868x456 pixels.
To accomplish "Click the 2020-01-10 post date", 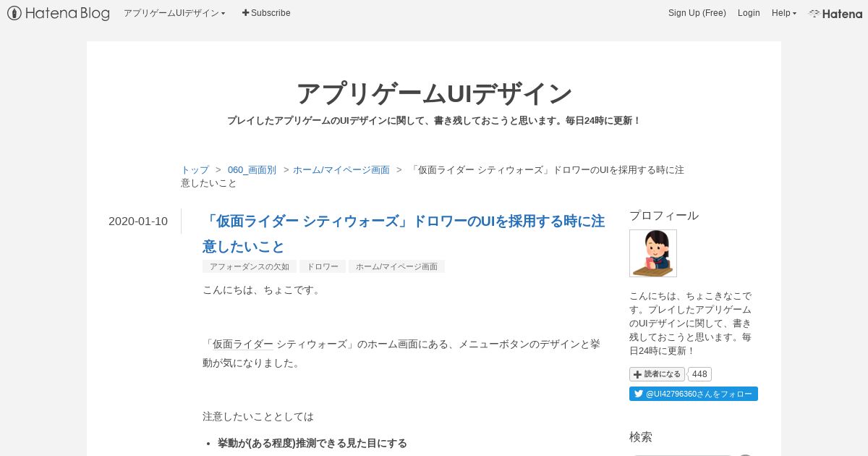I will point(138,221).
